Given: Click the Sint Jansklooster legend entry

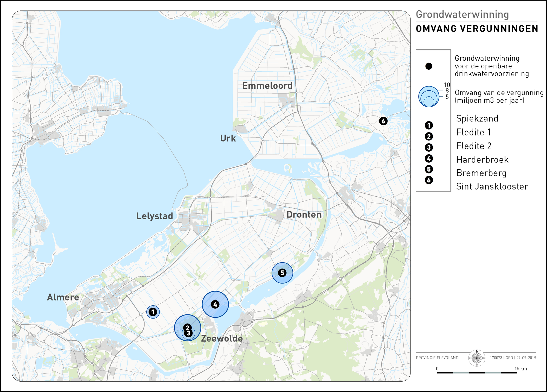Looking at the screenshot, I should [x=492, y=187].
